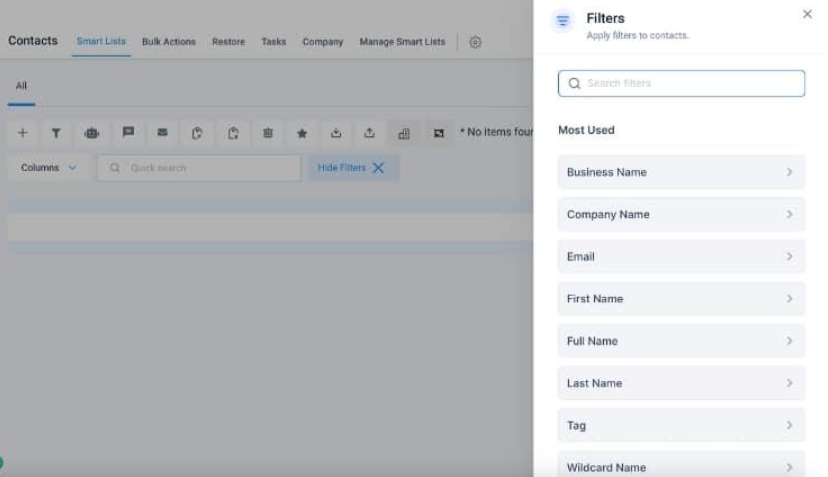Select the Company Name filter
This screenshot has width=828, height=477.
[x=681, y=214]
